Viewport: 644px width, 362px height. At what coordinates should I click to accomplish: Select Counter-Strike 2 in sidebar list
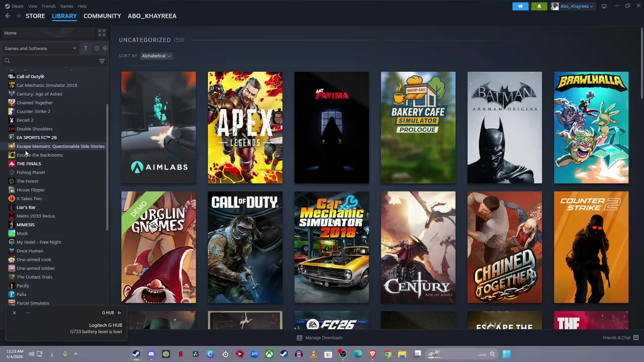point(33,112)
